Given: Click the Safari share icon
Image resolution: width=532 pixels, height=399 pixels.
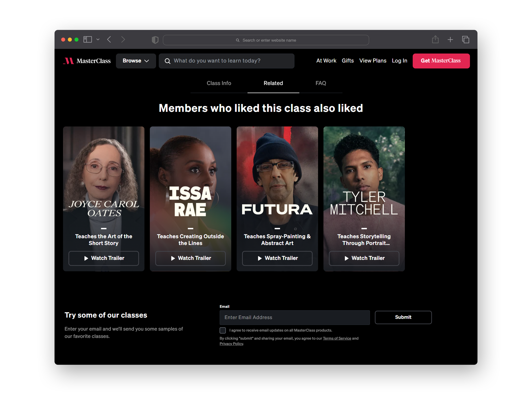Looking at the screenshot, I should 435,40.
